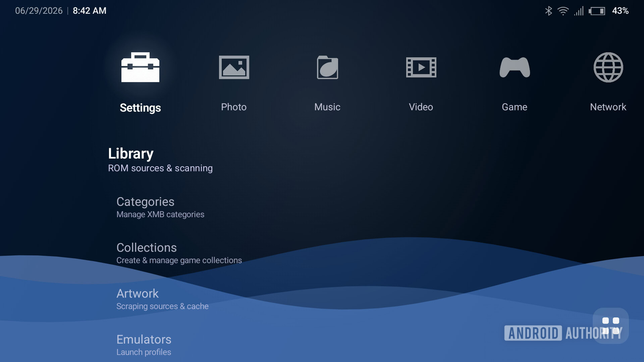Viewport: 644px width, 362px height.
Task: Open Artwork settings entry
Action: [162, 299]
